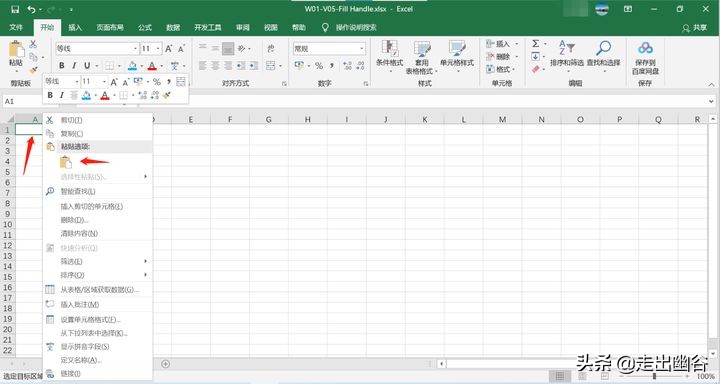Switch to the 插入 ribbon tab

coord(75,28)
